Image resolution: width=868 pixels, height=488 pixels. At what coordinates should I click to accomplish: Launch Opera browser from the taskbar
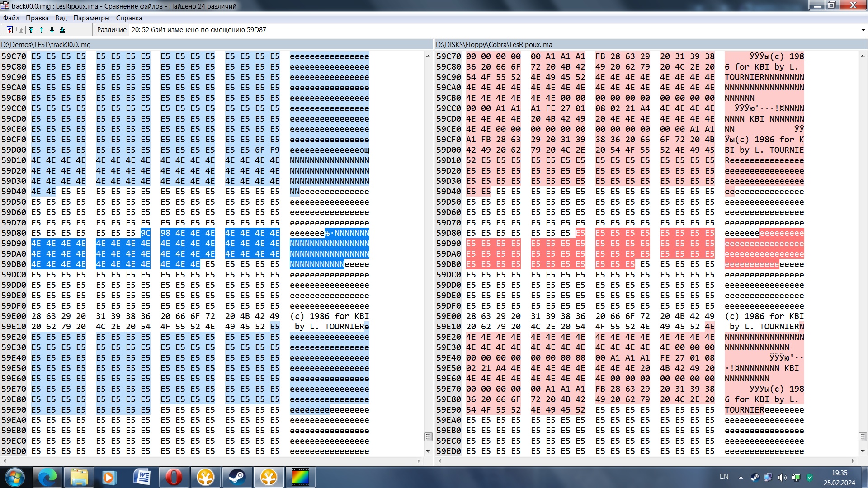click(174, 477)
